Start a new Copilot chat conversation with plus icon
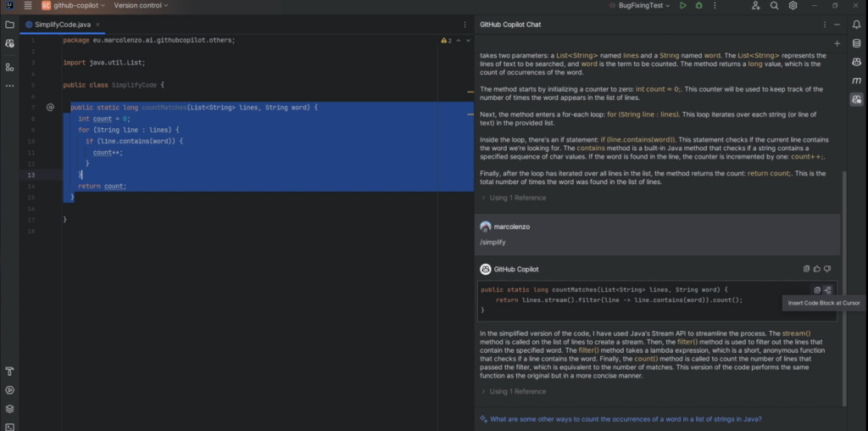 [837, 43]
